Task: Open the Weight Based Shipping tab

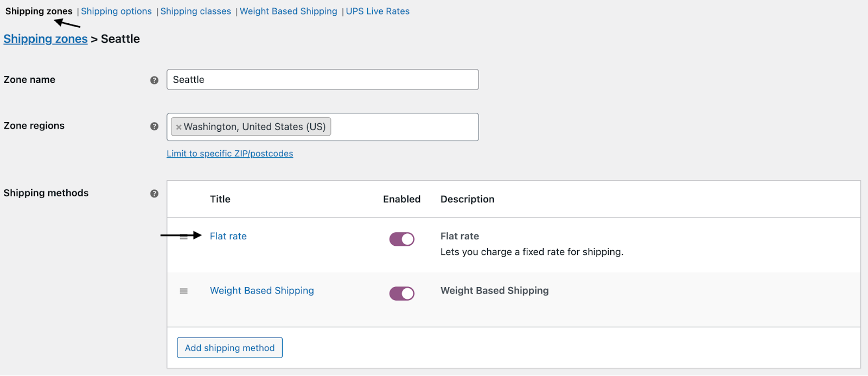Action: 288,11
